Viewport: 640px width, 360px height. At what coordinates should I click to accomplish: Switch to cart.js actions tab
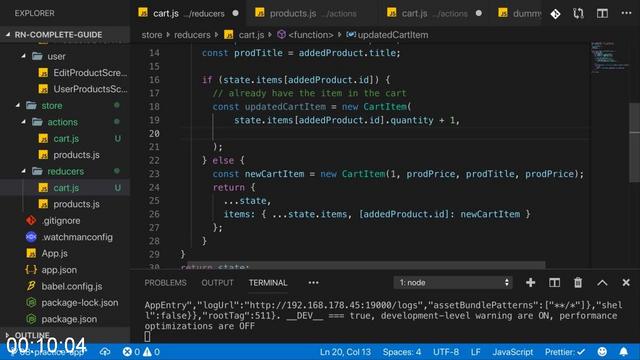(x=434, y=13)
